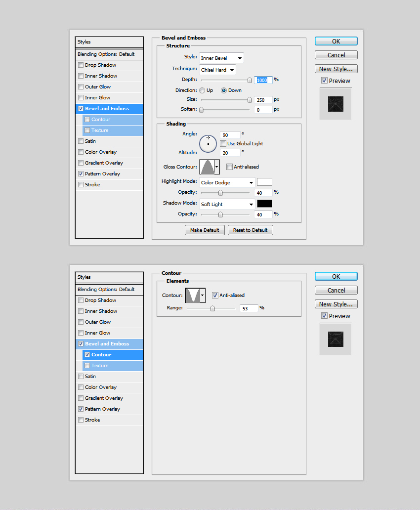
Task: Open Shadow Mode dropdown (Soft Light)
Action: (227, 204)
